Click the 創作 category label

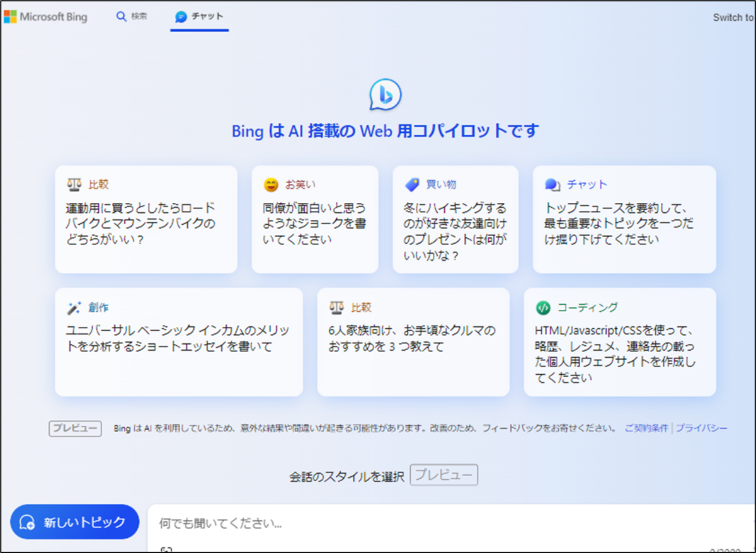click(x=98, y=308)
